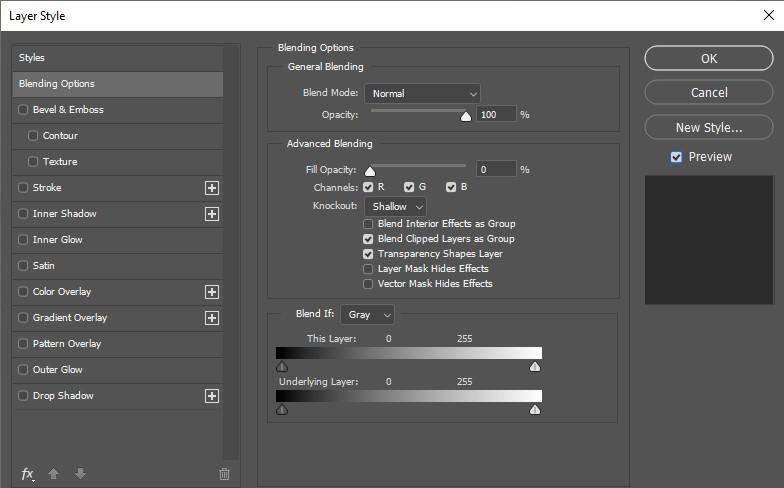
Task: Open Inner Glow settings panel
Action: [58, 240]
